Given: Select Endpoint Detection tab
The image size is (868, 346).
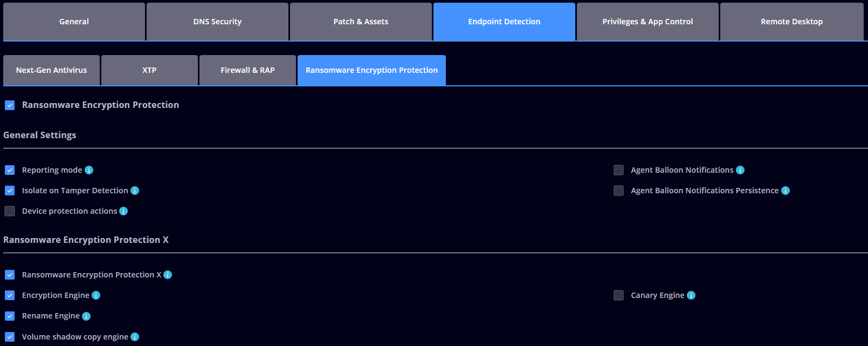Looking at the screenshot, I should point(504,22).
